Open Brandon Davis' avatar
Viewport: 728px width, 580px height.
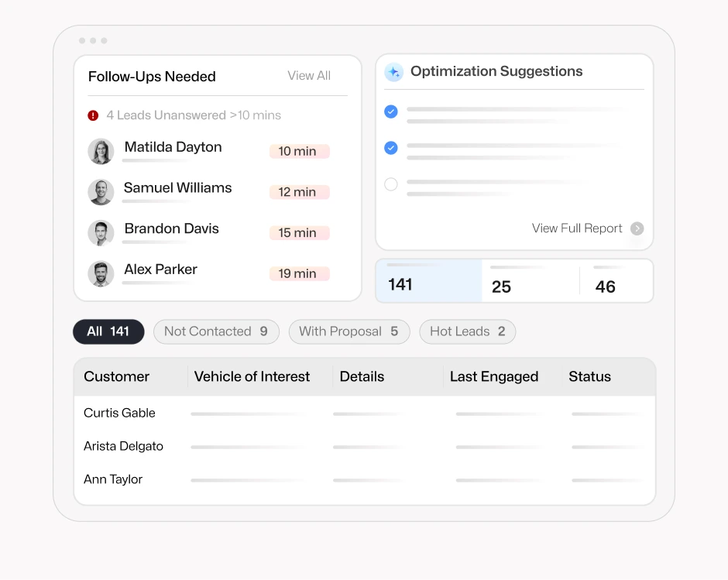pos(101,233)
